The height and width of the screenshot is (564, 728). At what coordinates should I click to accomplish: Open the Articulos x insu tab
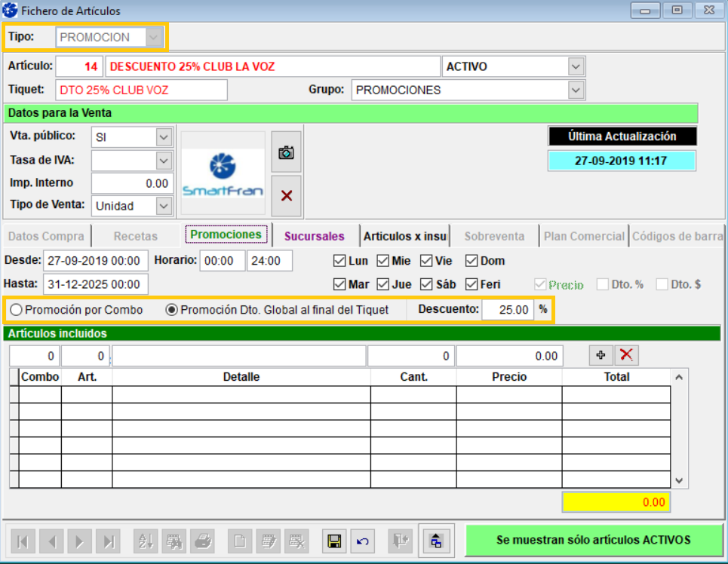405,236
